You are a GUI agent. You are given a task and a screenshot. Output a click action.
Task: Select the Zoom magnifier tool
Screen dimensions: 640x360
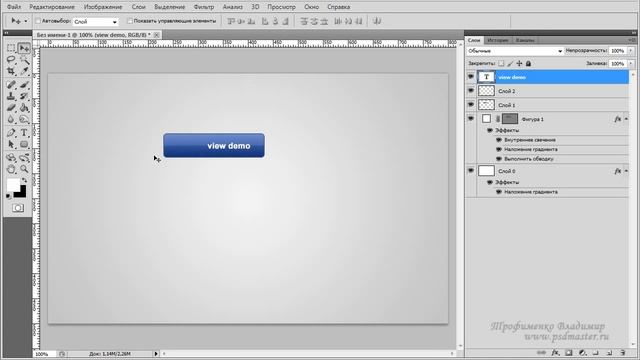(x=24, y=169)
